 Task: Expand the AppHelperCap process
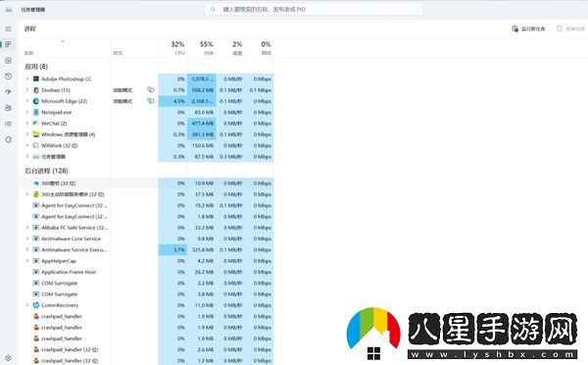pyautogui.click(x=27, y=261)
